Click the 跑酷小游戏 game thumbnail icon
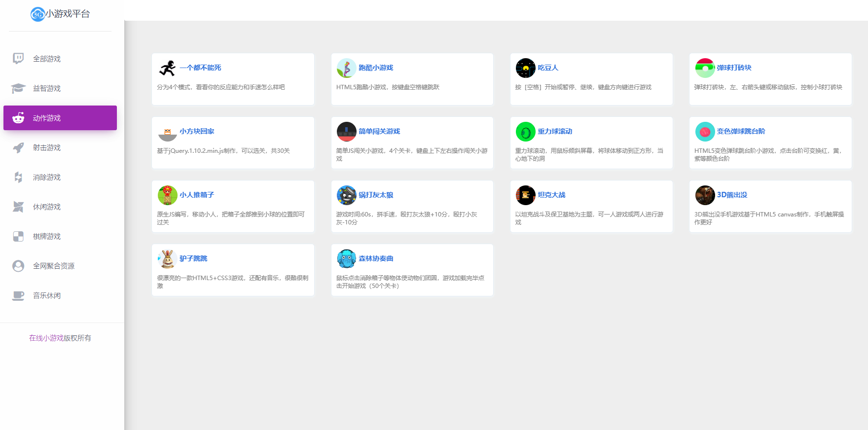 (x=347, y=68)
